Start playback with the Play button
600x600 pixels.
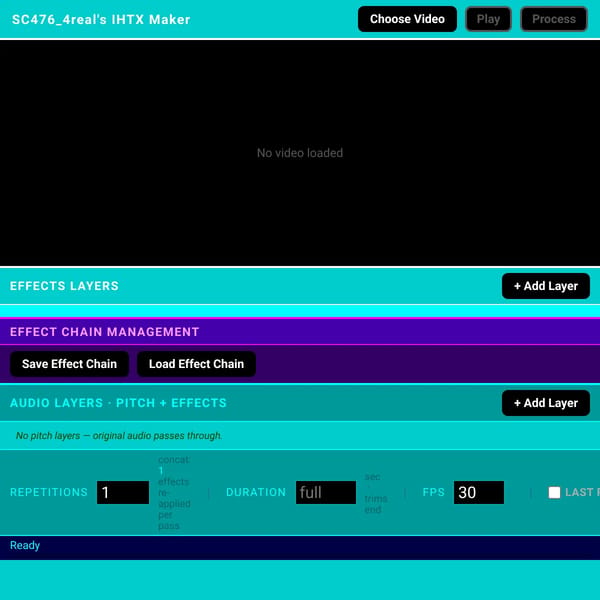pos(488,19)
